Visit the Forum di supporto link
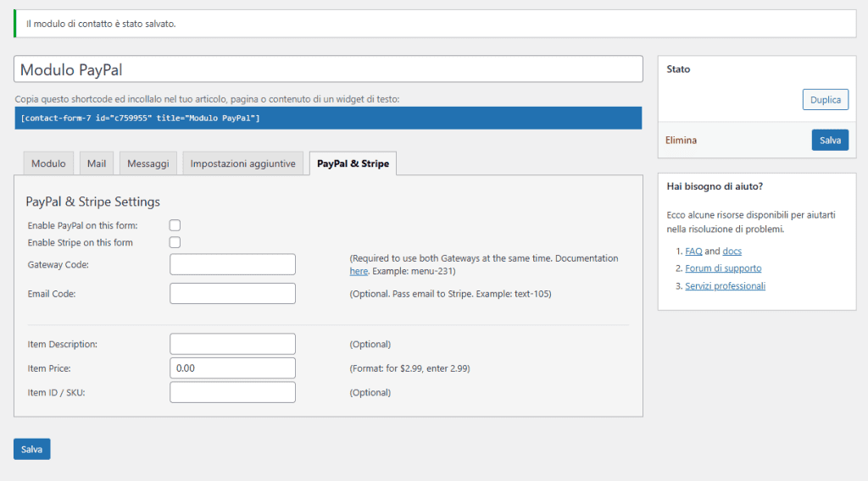 [723, 268]
